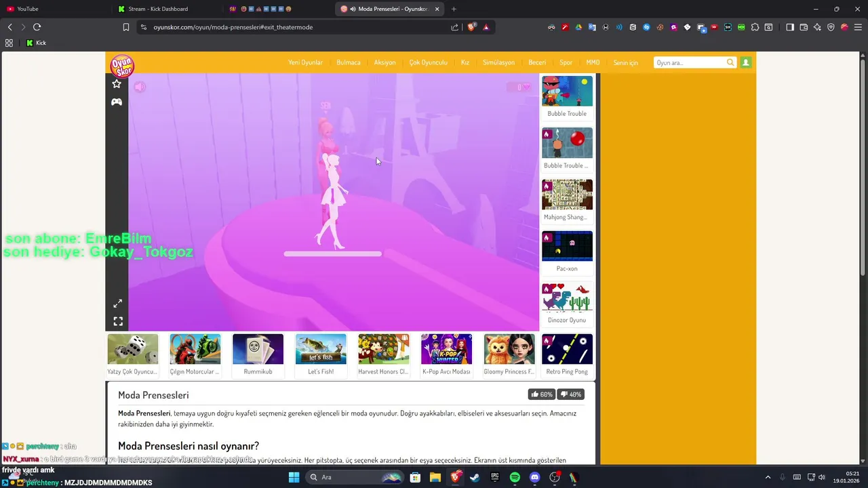The width and height of the screenshot is (868, 488).
Task: Open Steam from taskbar
Action: [x=475, y=477]
